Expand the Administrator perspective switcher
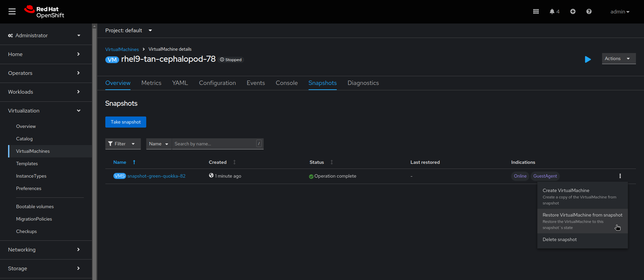Viewport: 644px width, 280px height. 44,36
